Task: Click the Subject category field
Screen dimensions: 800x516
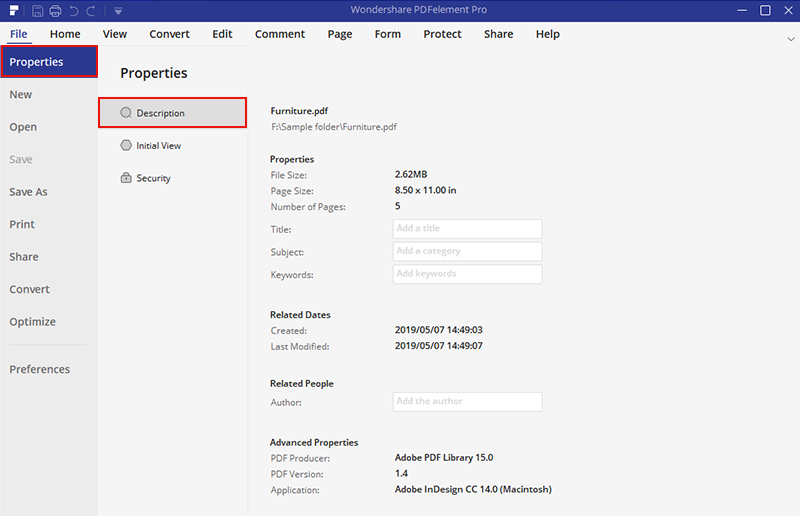Action: click(x=467, y=251)
